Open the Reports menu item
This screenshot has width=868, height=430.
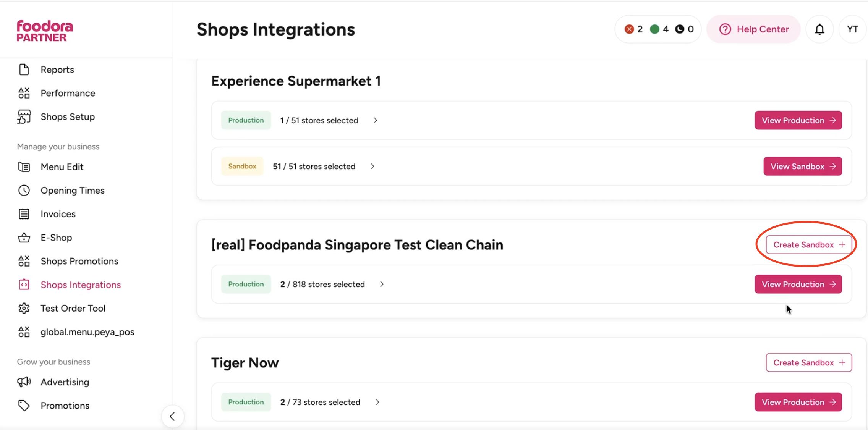57,70
